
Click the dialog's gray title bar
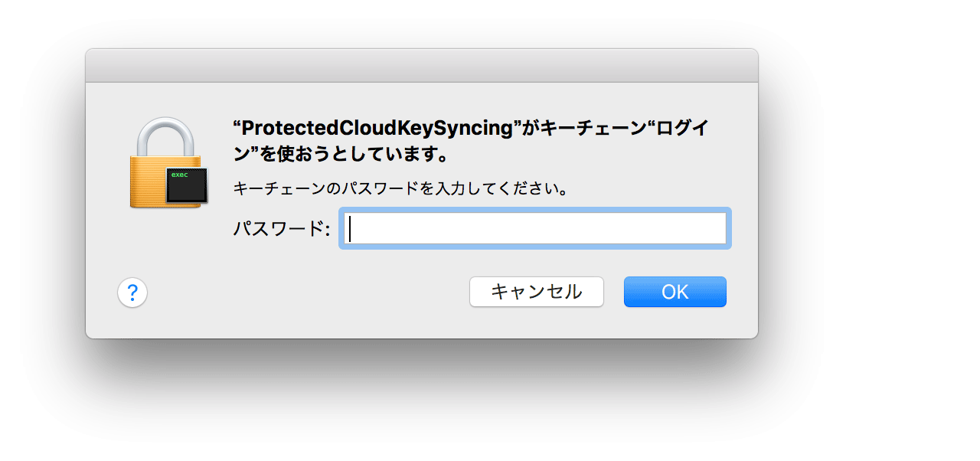click(x=422, y=66)
